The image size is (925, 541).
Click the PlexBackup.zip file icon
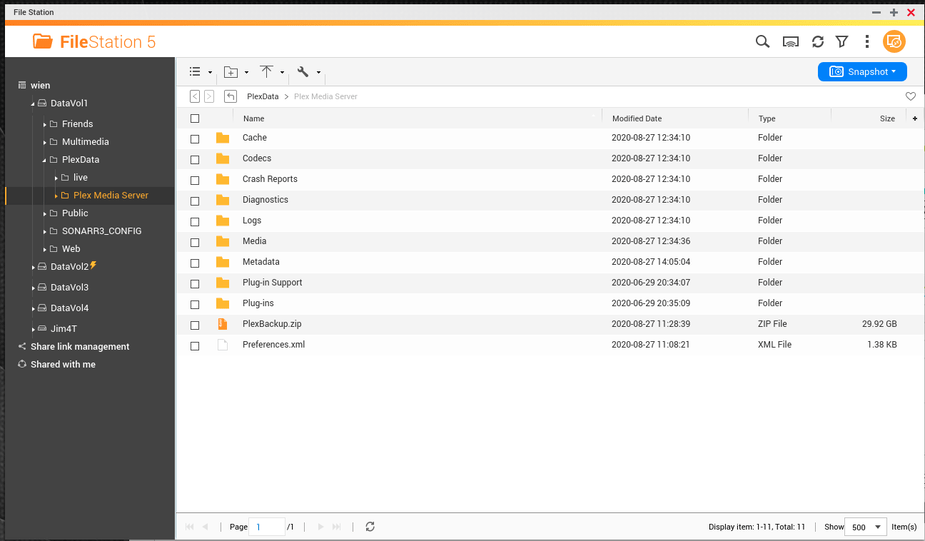click(222, 324)
